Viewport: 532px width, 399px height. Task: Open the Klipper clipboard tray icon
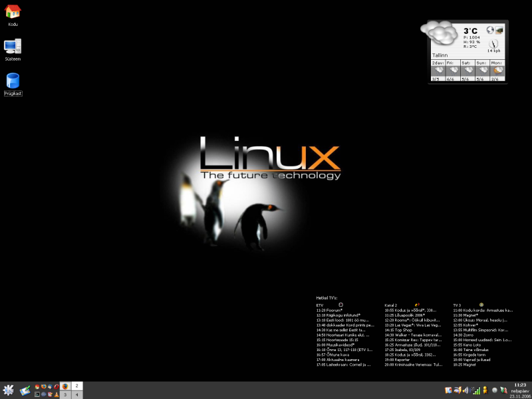(448, 390)
